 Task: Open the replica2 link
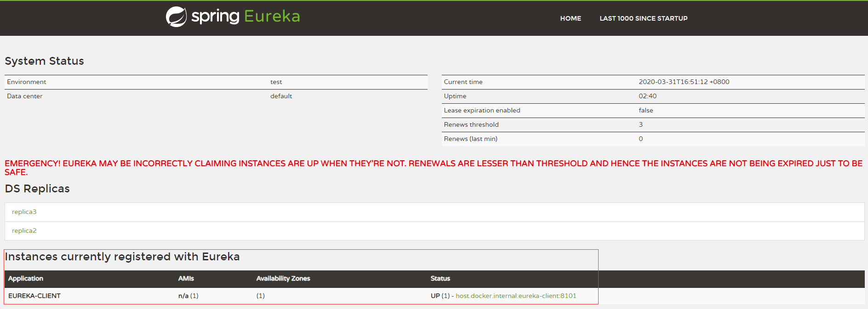coord(24,230)
